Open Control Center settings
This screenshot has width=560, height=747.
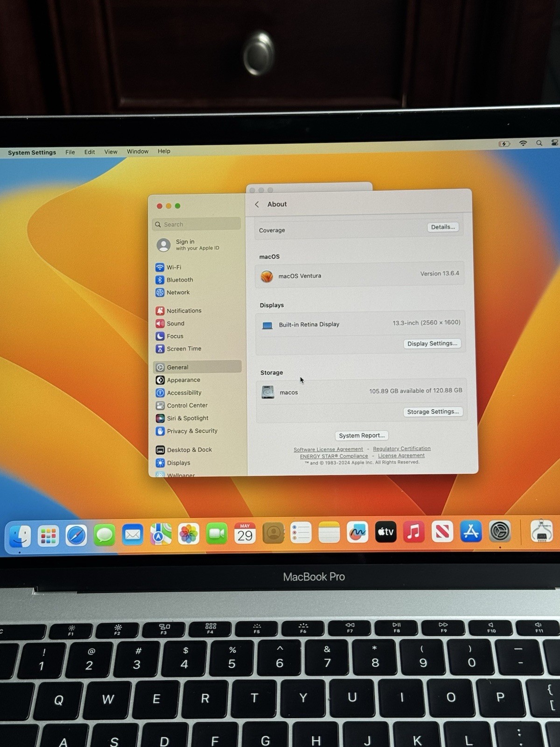pos(198,405)
